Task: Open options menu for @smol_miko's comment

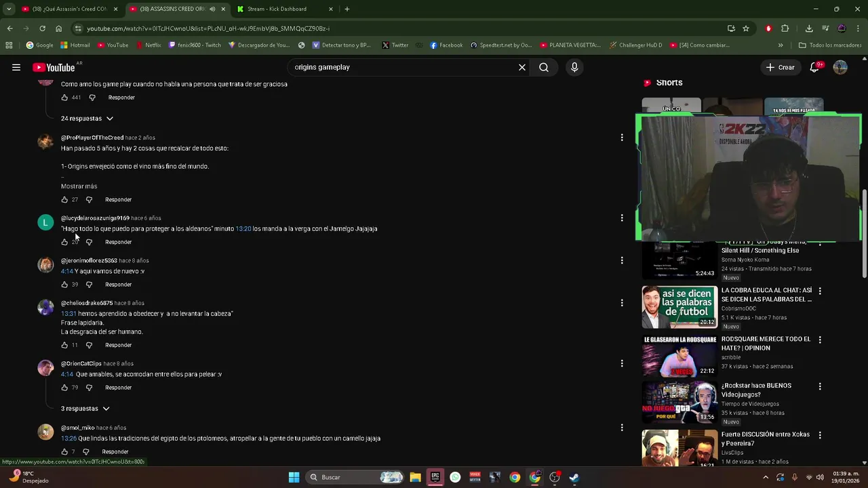Action: pos(622,428)
